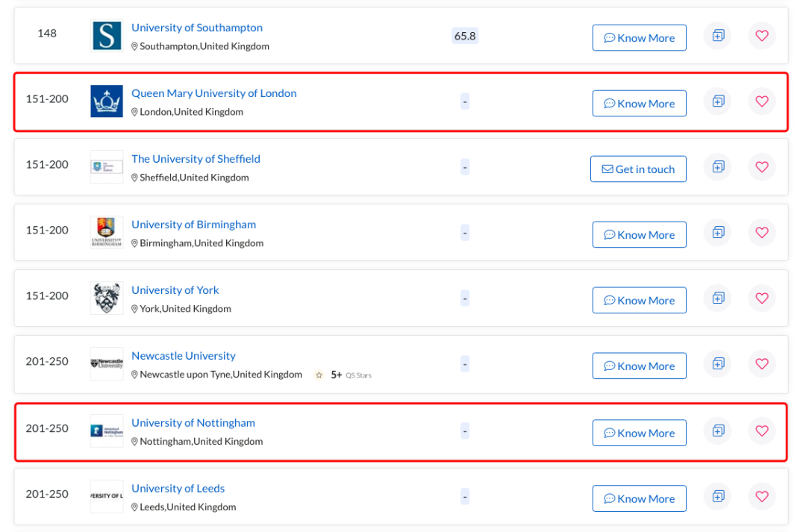The height and width of the screenshot is (532, 806).
Task: Click the University of Southampton S logo
Action: tap(107, 36)
